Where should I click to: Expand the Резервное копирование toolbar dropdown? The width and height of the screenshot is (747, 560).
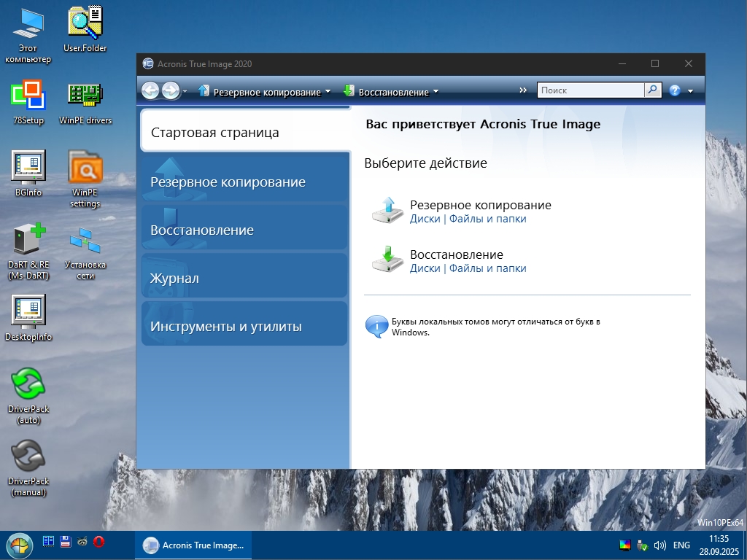[x=328, y=92]
